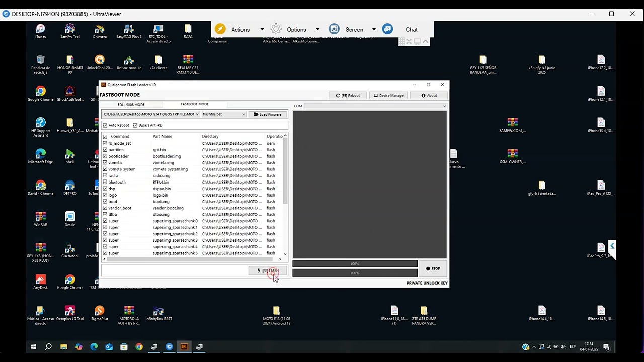
Task: Open Papelera de reciclaje recycle bin
Action: (x=40, y=65)
